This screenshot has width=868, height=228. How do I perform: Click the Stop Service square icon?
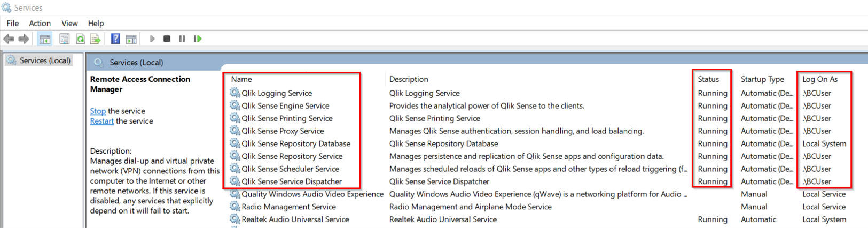click(x=167, y=39)
